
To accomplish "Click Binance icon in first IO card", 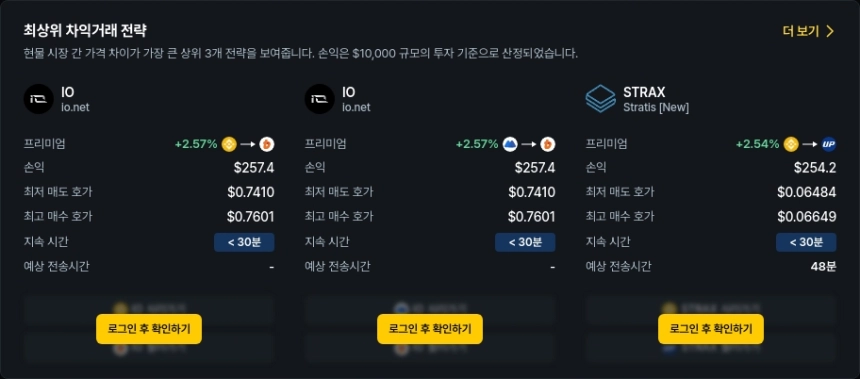I will [229, 144].
